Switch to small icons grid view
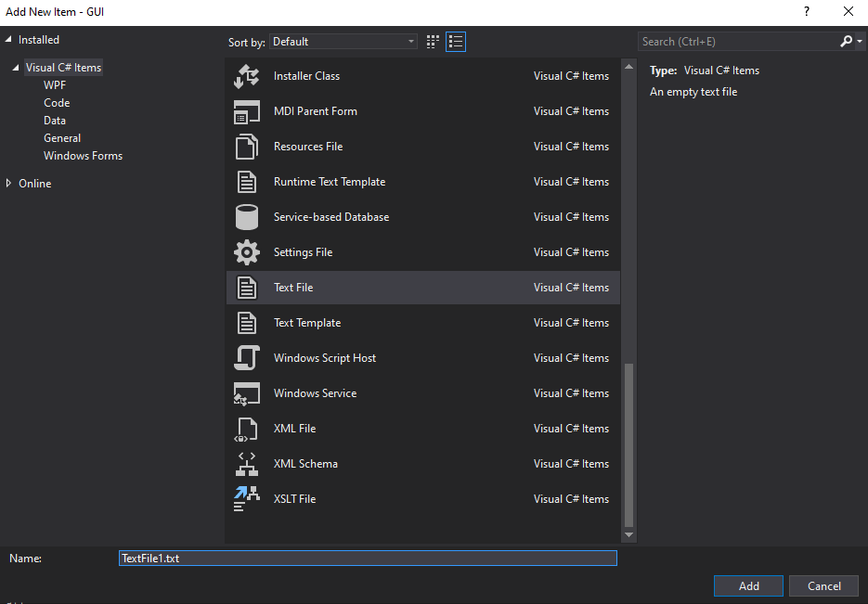Image resolution: width=868 pixels, height=604 pixels. tap(433, 42)
